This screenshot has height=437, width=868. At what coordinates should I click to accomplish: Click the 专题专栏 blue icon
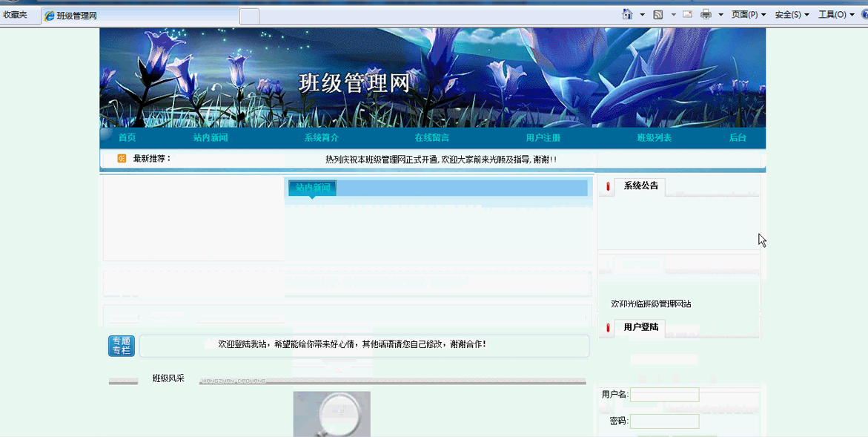click(x=122, y=346)
